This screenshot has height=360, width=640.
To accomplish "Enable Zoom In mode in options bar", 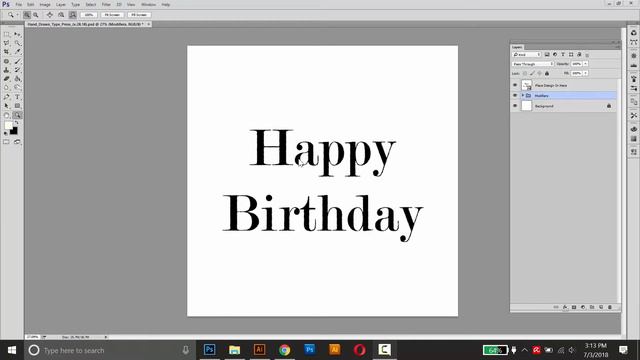I will (x=27, y=15).
